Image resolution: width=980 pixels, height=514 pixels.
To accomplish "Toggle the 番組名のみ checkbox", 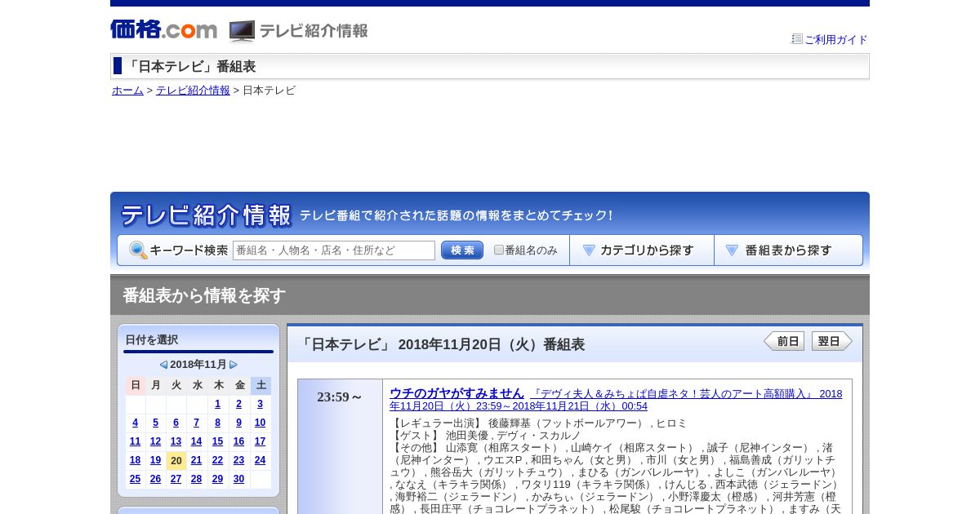I will pyautogui.click(x=499, y=250).
